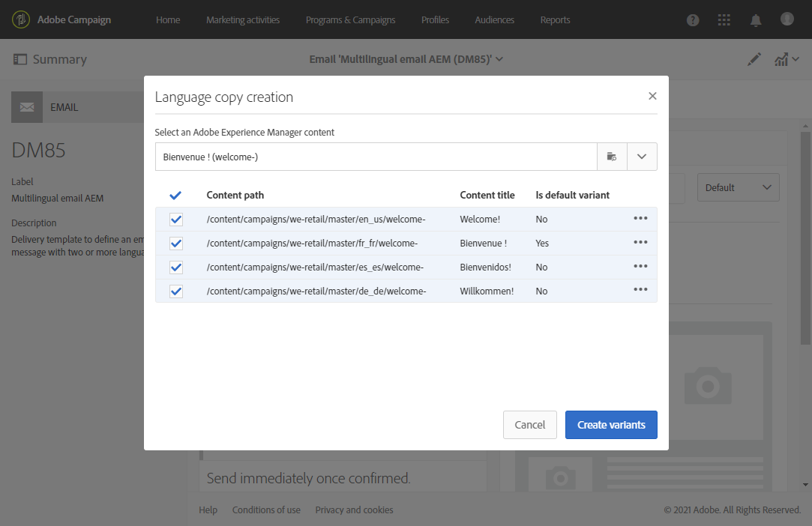This screenshot has width=812, height=526.
Task: Expand the AEM content selection dropdown arrow
Action: 642,157
